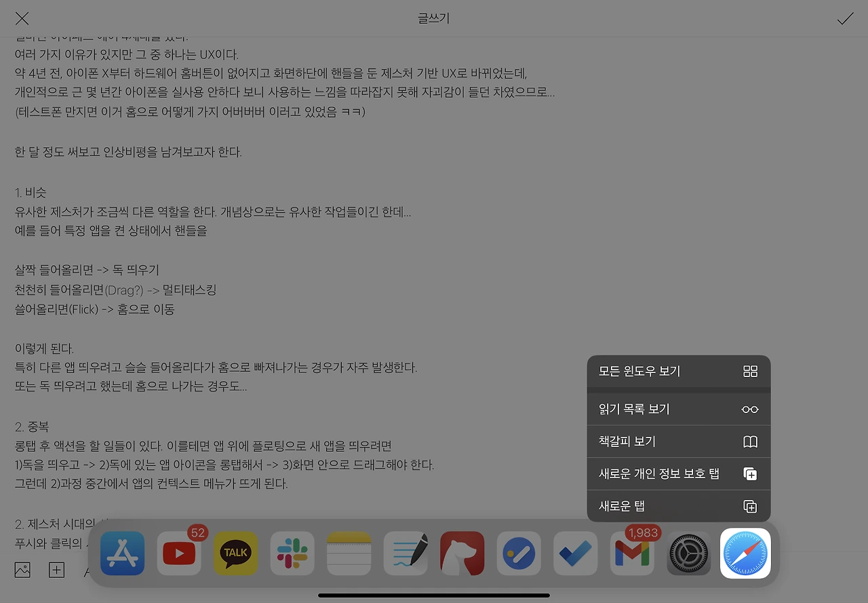Open 책갈피 보기 from the context menu
The image size is (868, 603).
click(x=679, y=442)
